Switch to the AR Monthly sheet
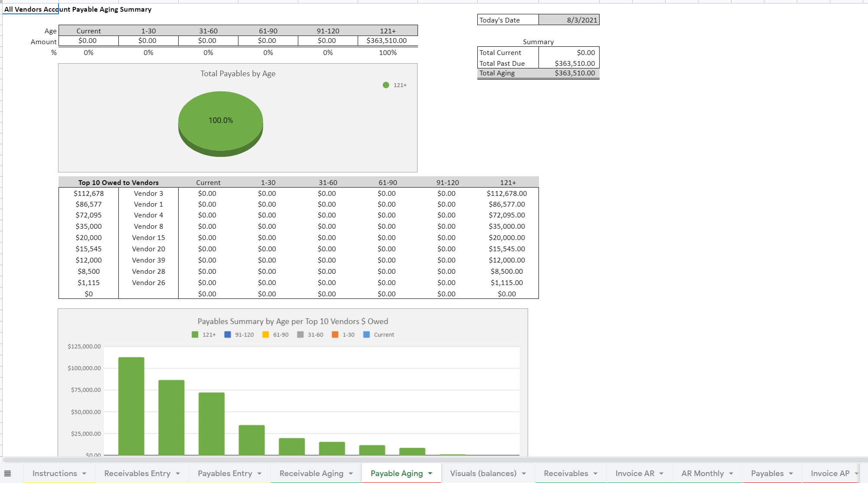Screen dimensions: 868x483 (x=703, y=473)
